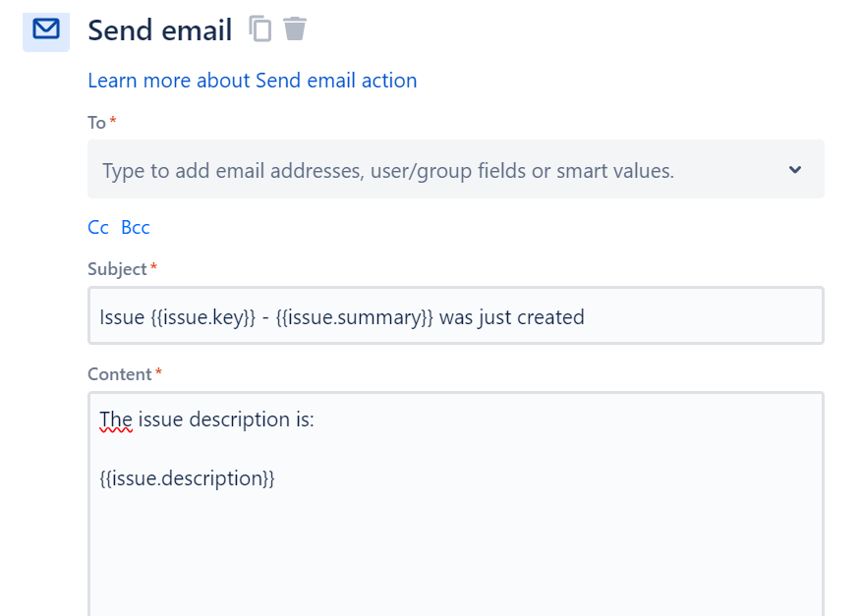The height and width of the screenshot is (616, 861).
Task: Add Bcc recipients
Action: 135,227
